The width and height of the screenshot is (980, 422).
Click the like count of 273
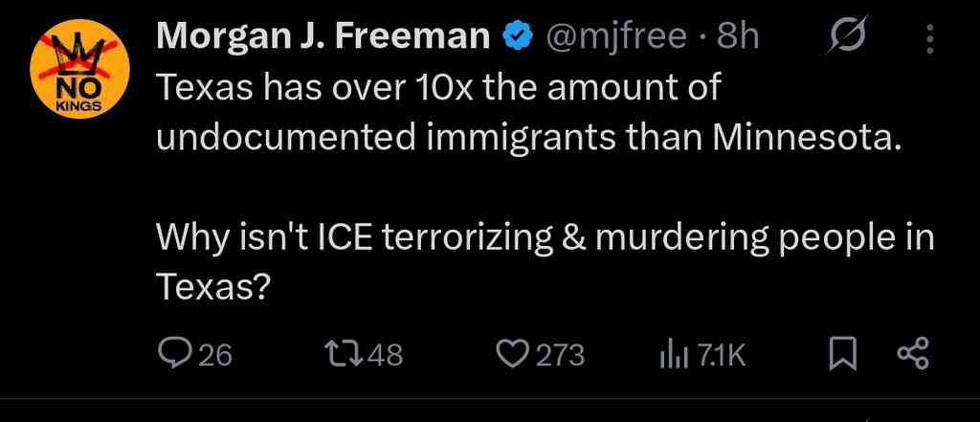(x=559, y=356)
